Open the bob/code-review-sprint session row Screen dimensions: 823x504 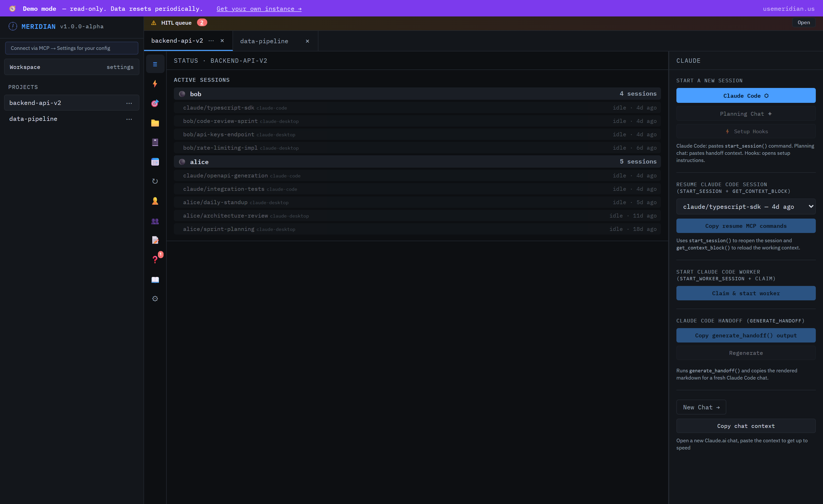(x=417, y=121)
